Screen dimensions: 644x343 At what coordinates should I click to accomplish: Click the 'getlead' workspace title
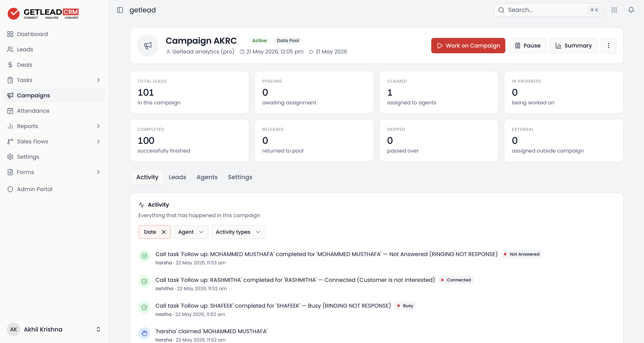142,10
